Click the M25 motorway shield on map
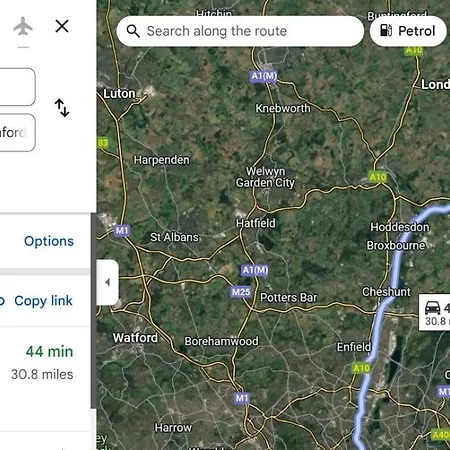Screen dimensions: 450x450 click(241, 292)
